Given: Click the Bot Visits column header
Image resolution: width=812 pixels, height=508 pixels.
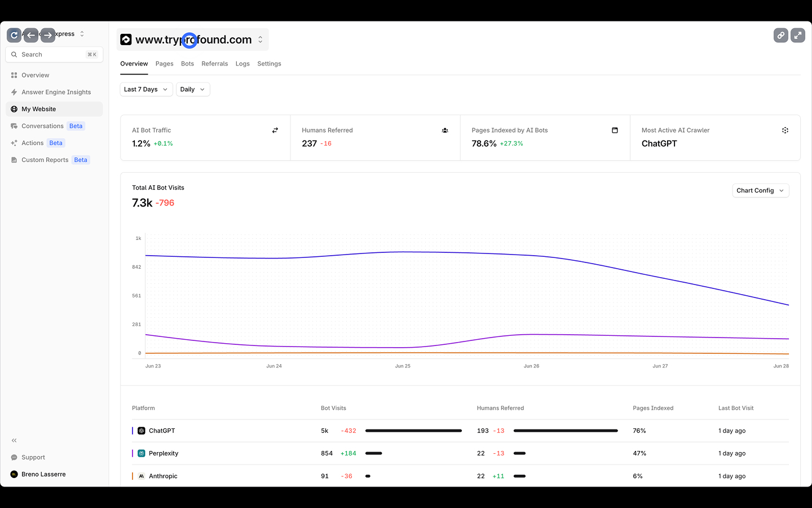Looking at the screenshot, I should tap(333, 408).
